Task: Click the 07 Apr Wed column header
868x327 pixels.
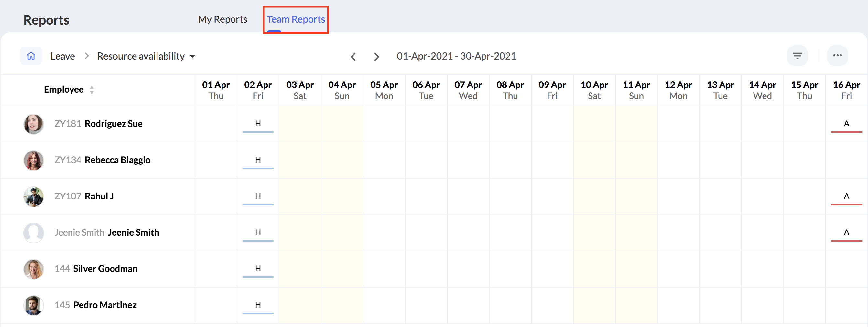Action: pyautogui.click(x=468, y=90)
